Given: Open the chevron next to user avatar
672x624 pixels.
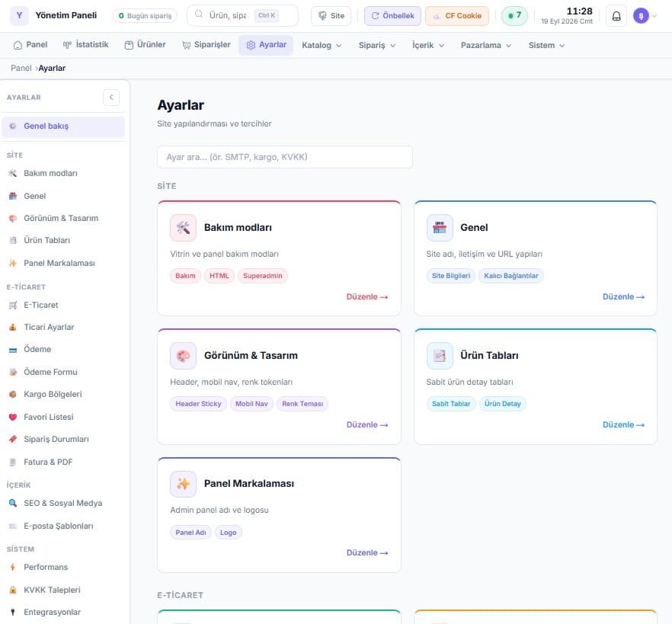Looking at the screenshot, I should 654,16.
